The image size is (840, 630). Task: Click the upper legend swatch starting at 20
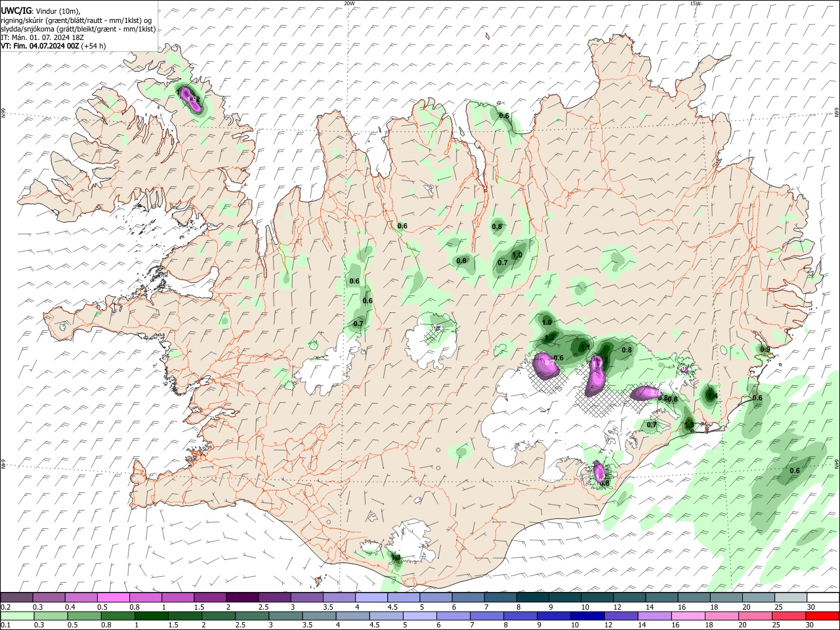tap(758, 597)
